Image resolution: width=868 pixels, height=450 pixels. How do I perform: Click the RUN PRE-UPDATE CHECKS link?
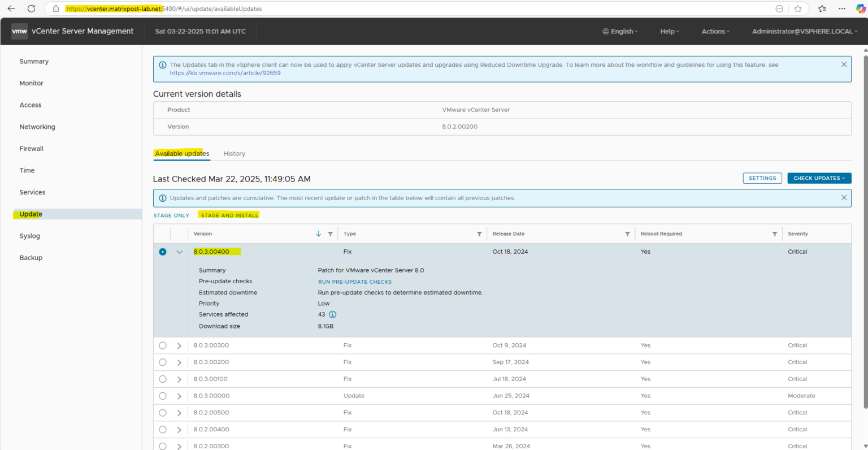click(355, 281)
